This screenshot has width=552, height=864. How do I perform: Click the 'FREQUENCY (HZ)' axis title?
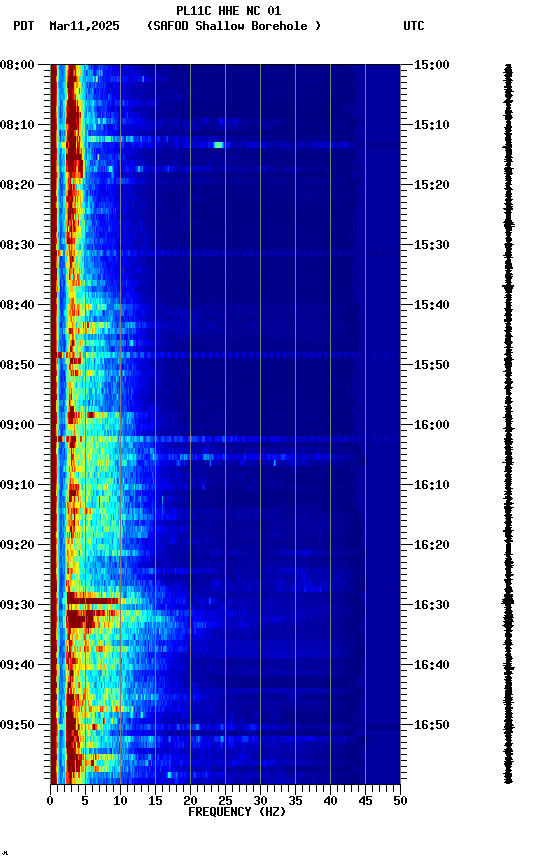click(237, 812)
